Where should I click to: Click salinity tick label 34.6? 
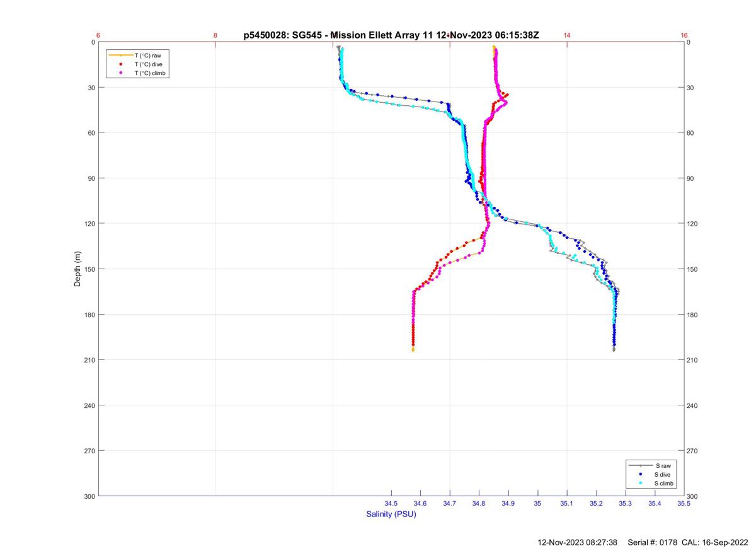click(x=420, y=503)
